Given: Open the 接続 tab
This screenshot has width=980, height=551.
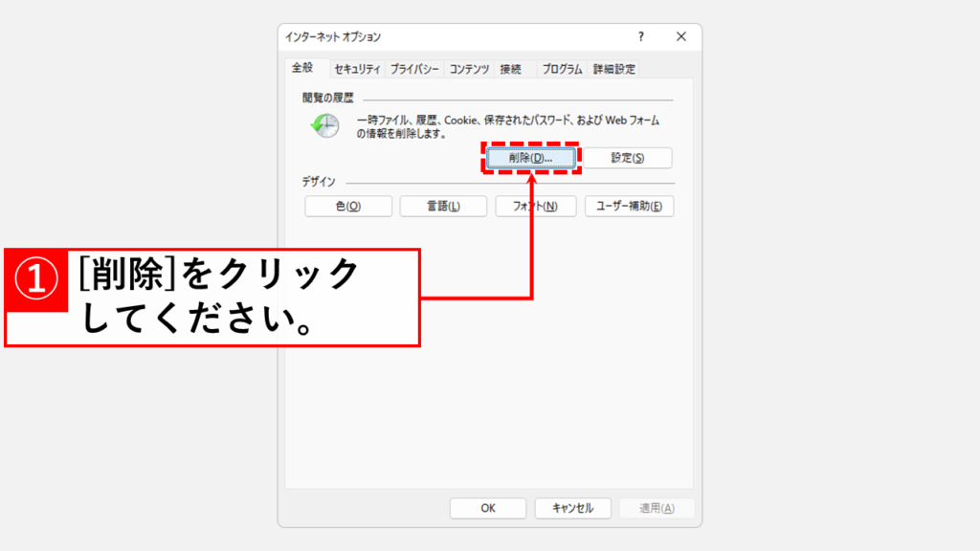Looking at the screenshot, I should click(x=511, y=69).
